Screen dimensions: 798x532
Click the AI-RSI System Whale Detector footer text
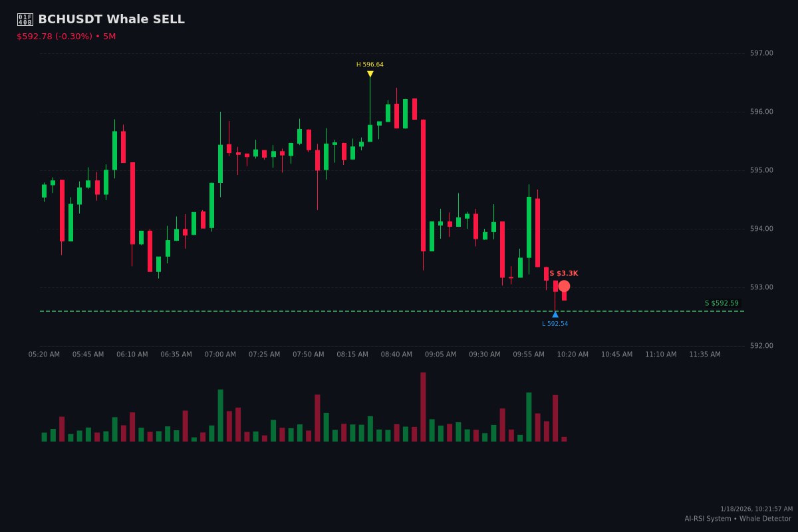(737, 519)
